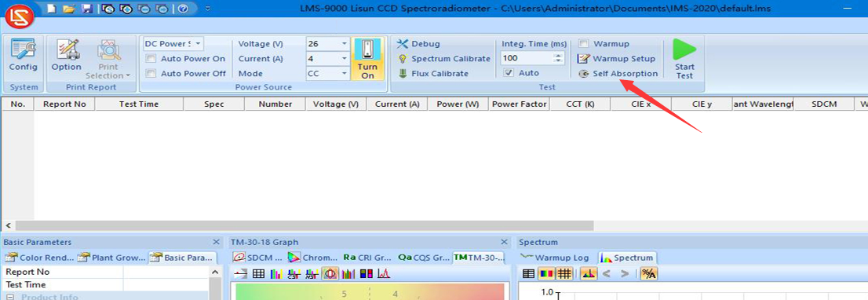Click the Test Time column header
868x300 pixels.
pos(138,104)
